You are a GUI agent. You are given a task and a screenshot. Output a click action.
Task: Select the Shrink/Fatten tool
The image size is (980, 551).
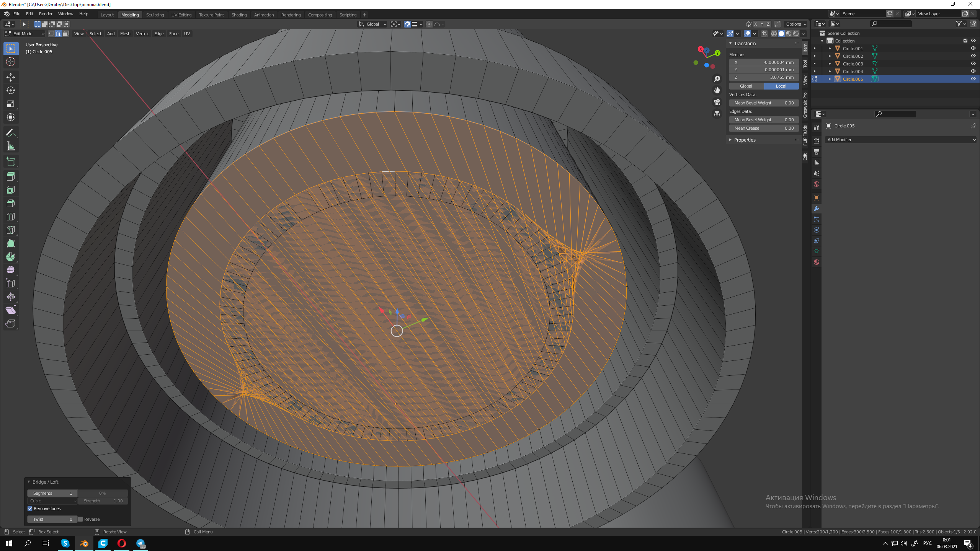tap(11, 297)
